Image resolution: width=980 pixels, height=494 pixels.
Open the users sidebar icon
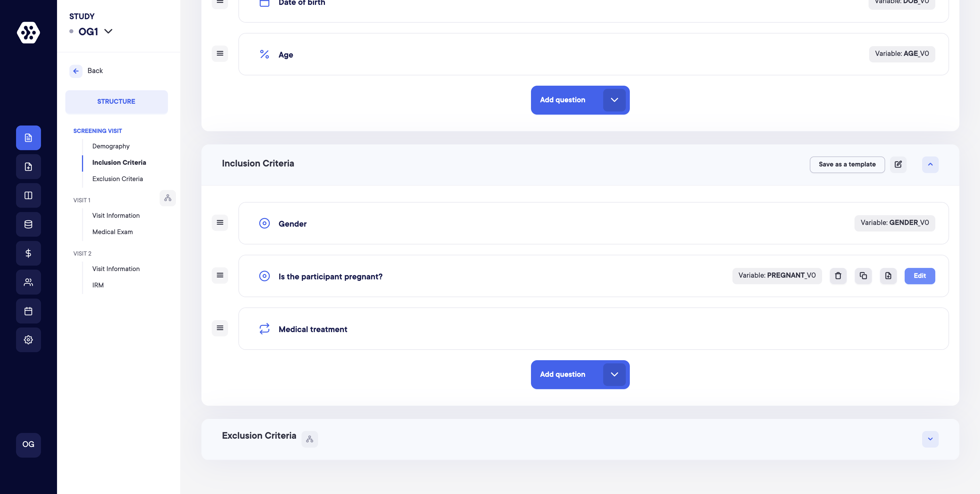coord(29,282)
